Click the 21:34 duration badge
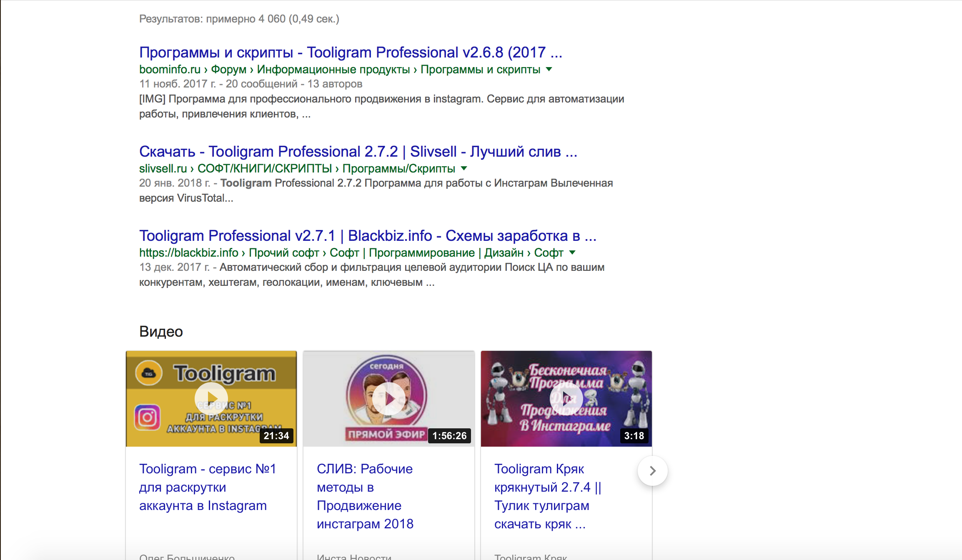The height and width of the screenshot is (560, 962). tap(276, 436)
